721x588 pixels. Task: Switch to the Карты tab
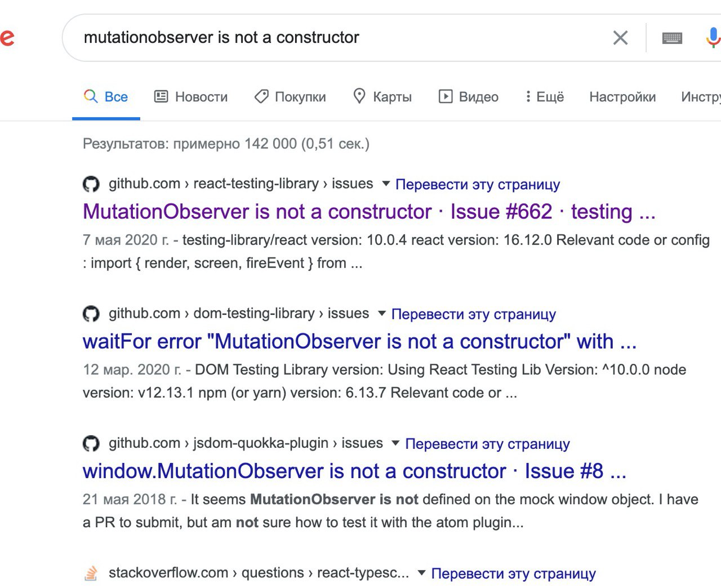tap(382, 97)
